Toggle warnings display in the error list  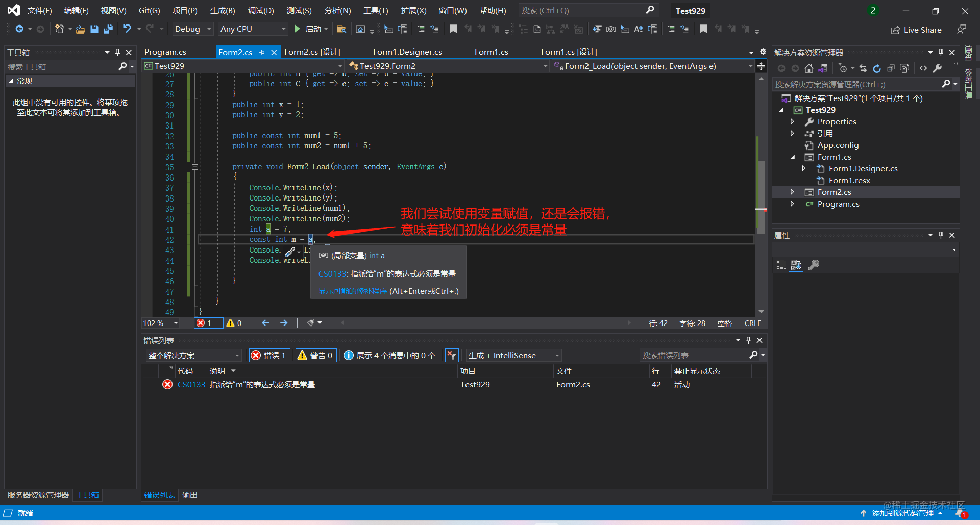(x=315, y=355)
